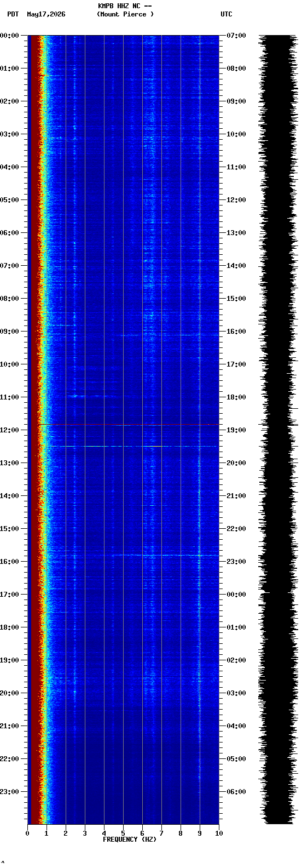Click the UTC '06:00' time label
This screenshot has width=302, height=868.
236,792
